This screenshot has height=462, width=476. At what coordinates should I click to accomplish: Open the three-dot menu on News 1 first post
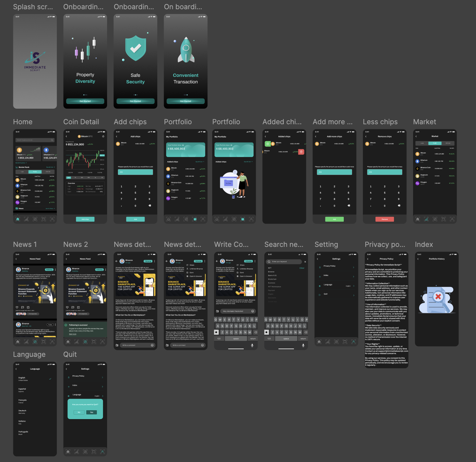click(55, 269)
